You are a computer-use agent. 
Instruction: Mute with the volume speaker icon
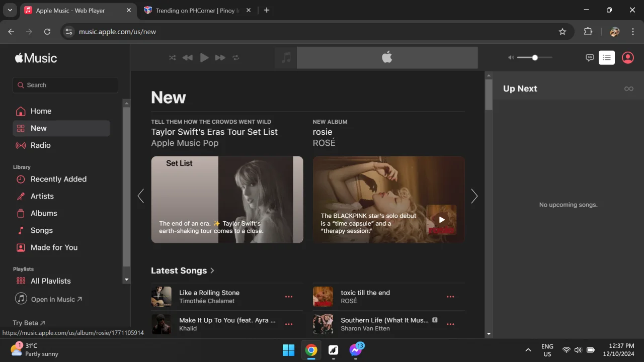pos(511,58)
